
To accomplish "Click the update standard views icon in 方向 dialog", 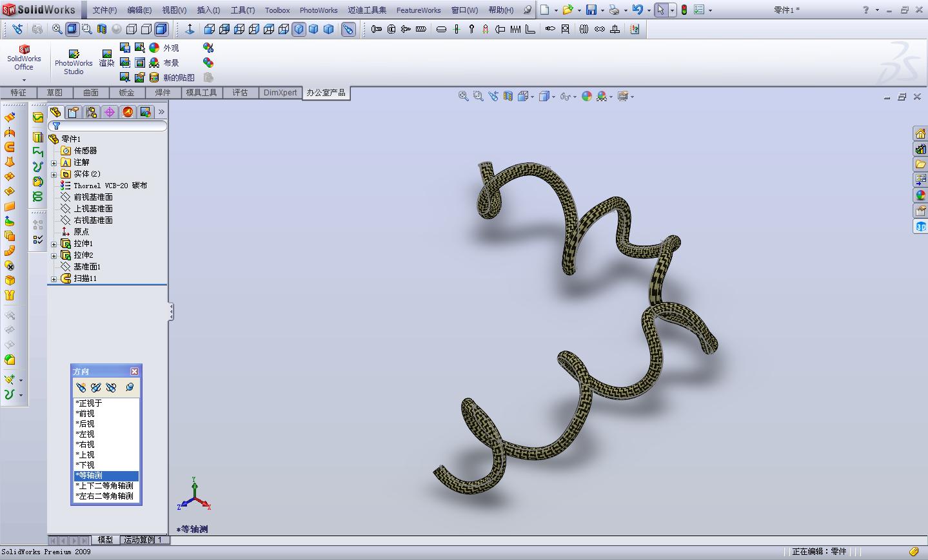I will pos(96,387).
